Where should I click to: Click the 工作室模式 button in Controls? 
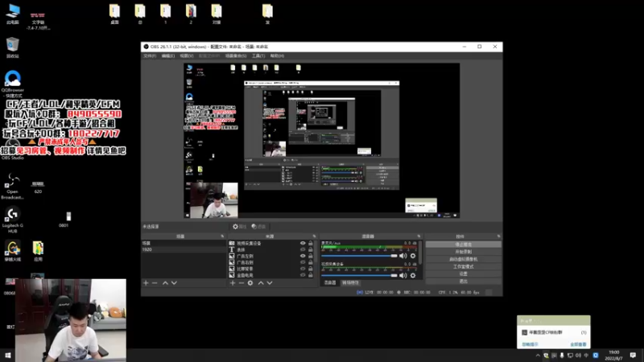(464, 266)
